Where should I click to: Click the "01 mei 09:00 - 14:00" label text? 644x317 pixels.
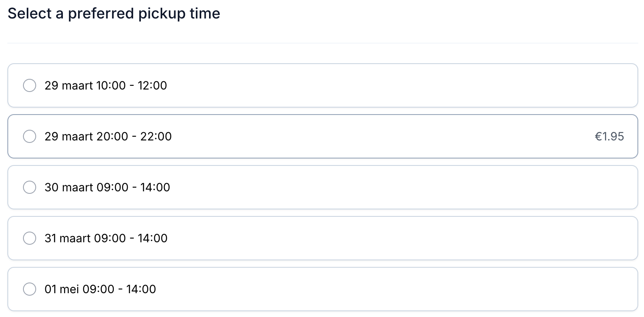pyautogui.click(x=100, y=289)
